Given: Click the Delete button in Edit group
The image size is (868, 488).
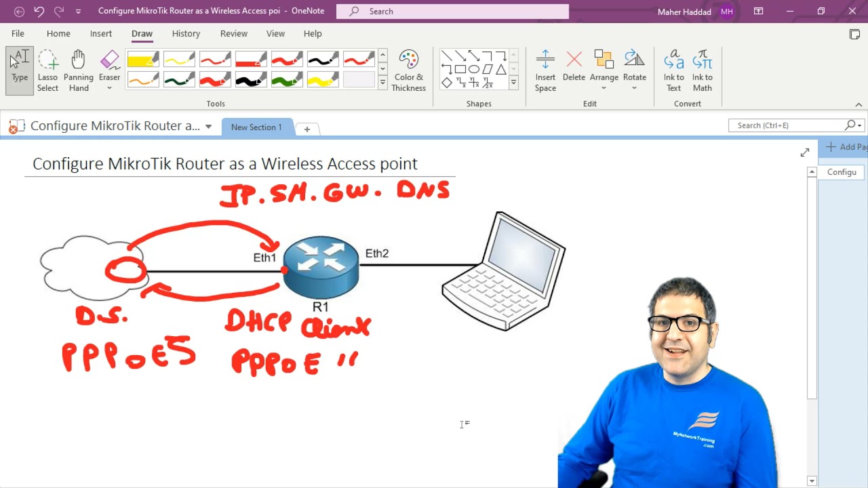Looking at the screenshot, I should coord(574,66).
